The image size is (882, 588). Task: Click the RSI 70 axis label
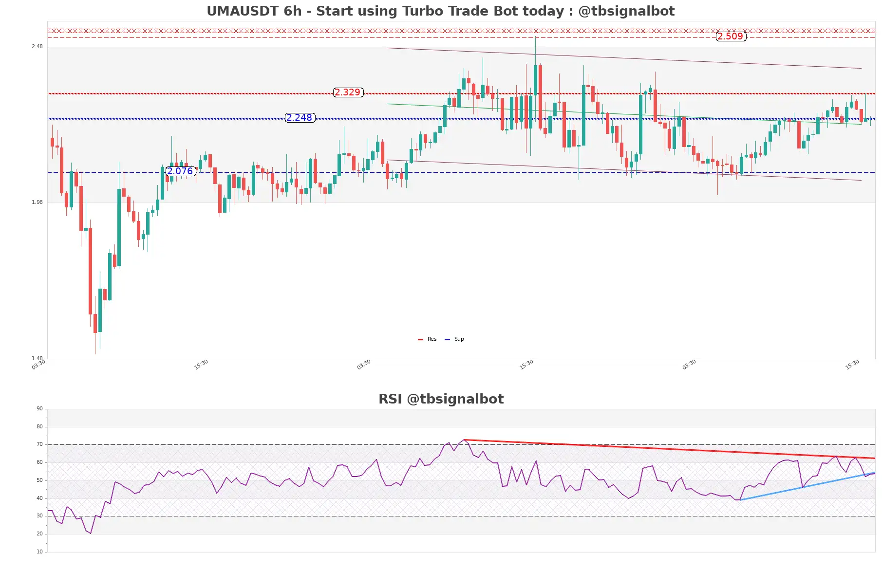click(39, 444)
